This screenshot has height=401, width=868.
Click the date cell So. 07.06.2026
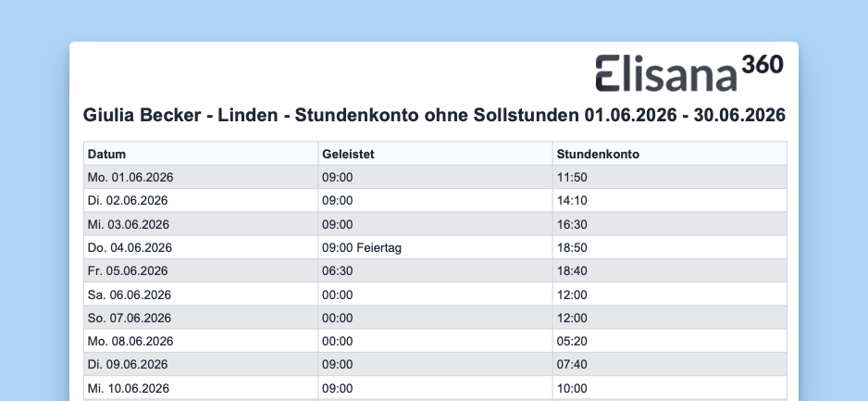(201, 318)
